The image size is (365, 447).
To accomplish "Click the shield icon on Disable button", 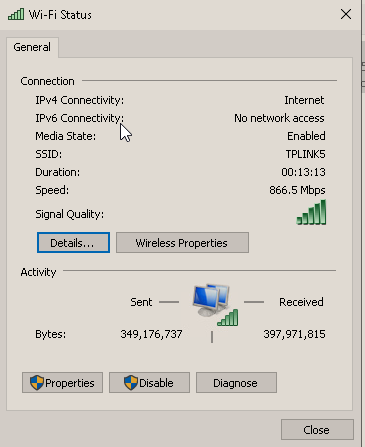I will [x=131, y=383].
